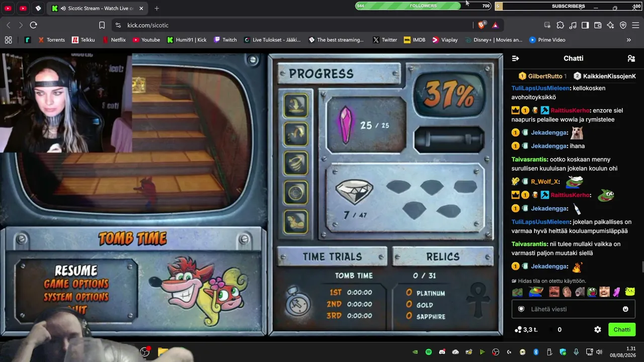The image size is (644, 362).
Task: Open the browser apps grid icon
Action: point(8,40)
